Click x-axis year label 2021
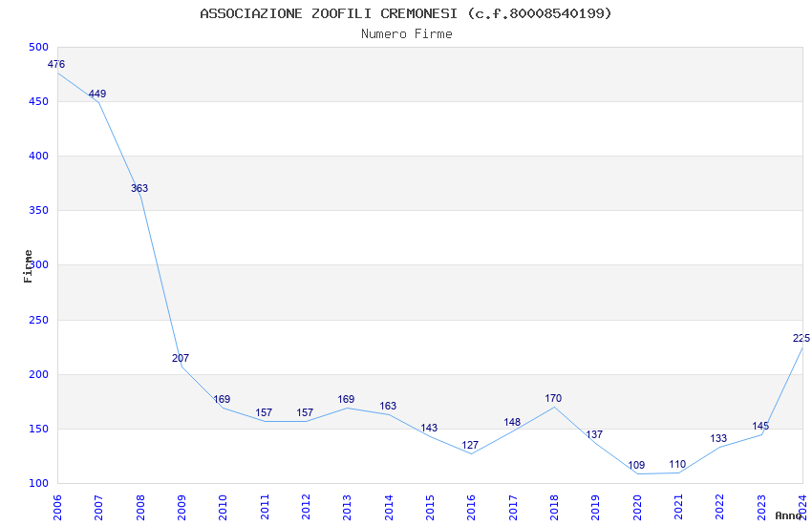Image resolution: width=812 pixels, height=525 pixels. [x=678, y=508]
